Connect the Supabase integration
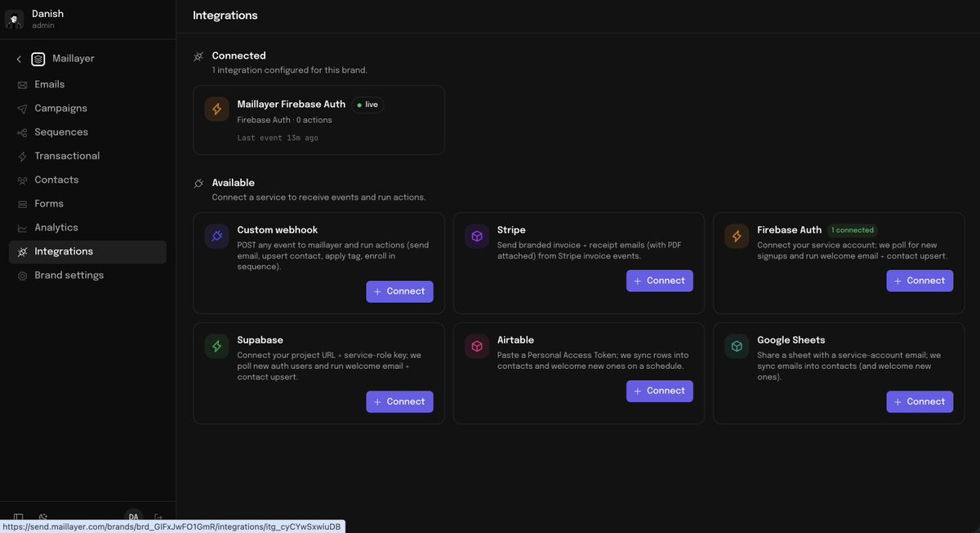Viewport: 980px width, 533px height. click(x=399, y=402)
